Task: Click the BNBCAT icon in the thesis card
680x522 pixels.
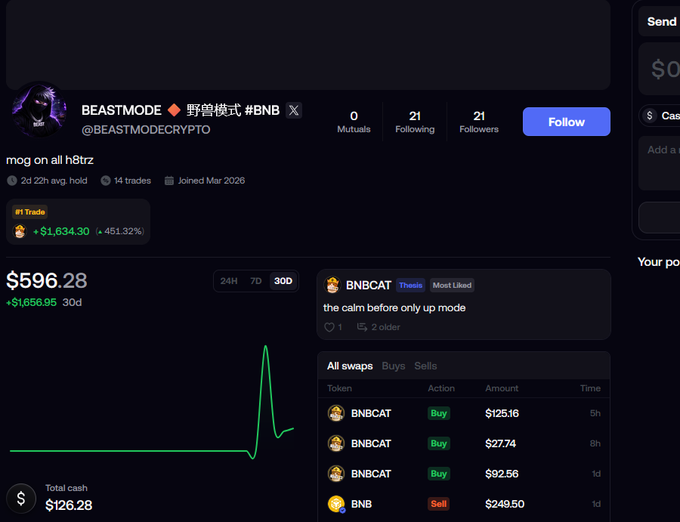Action: point(332,285)
